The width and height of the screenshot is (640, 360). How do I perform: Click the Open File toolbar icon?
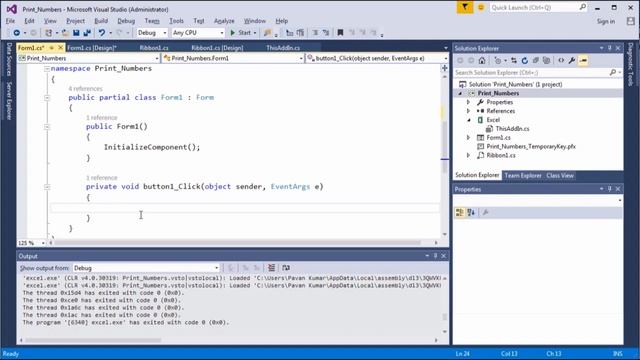(65, 33)
